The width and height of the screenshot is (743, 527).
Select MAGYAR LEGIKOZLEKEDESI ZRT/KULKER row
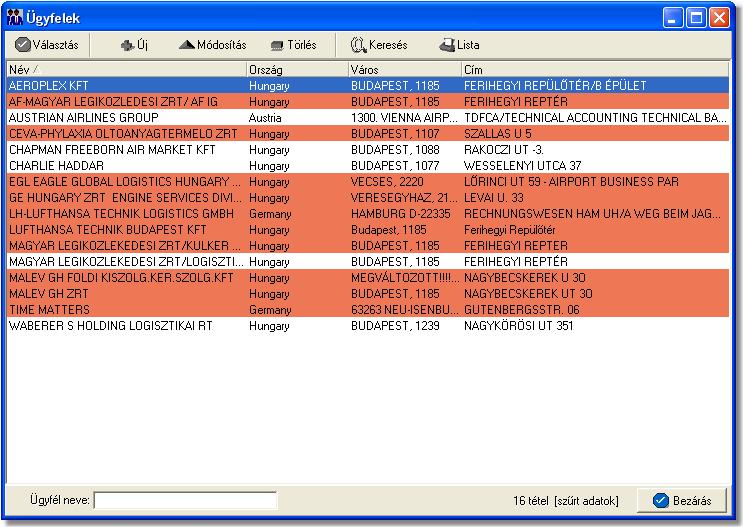368,245
